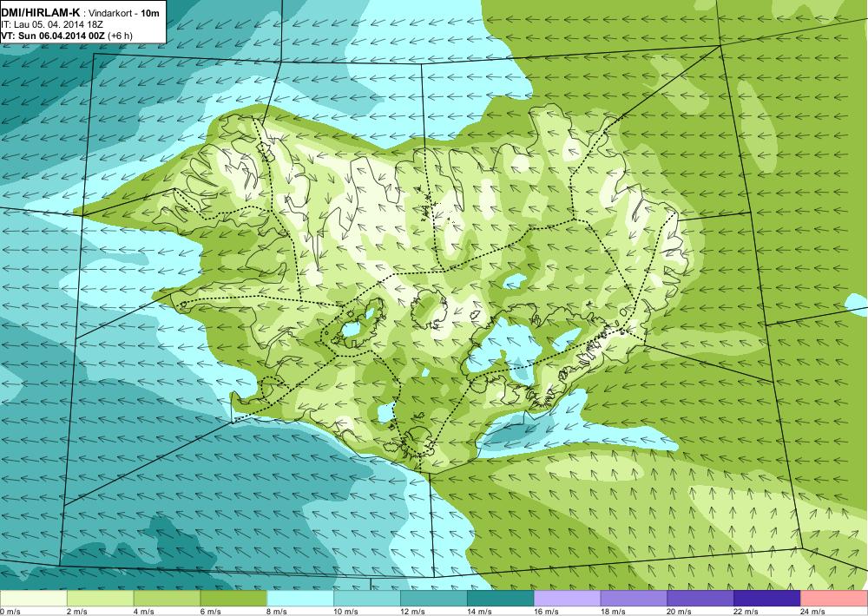
Task: Click the '6 m/s' legend label
Action: (x=210, y=612)
